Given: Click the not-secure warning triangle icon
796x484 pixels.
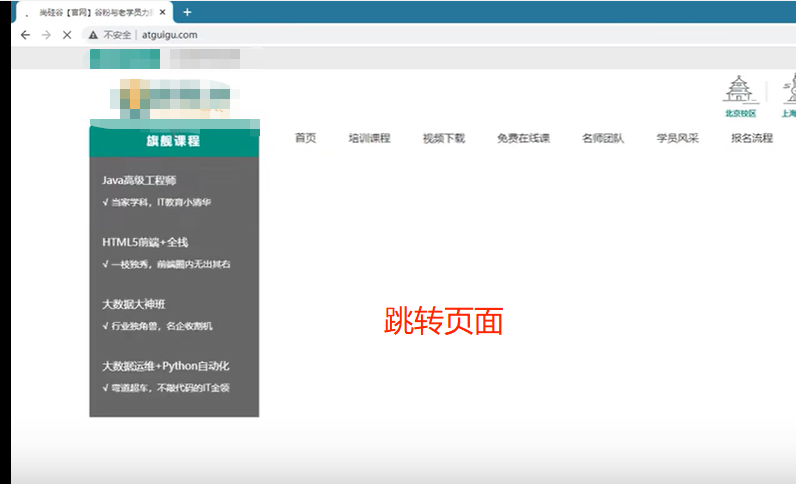Looking at the screenshot, I should tap(93, 35).
